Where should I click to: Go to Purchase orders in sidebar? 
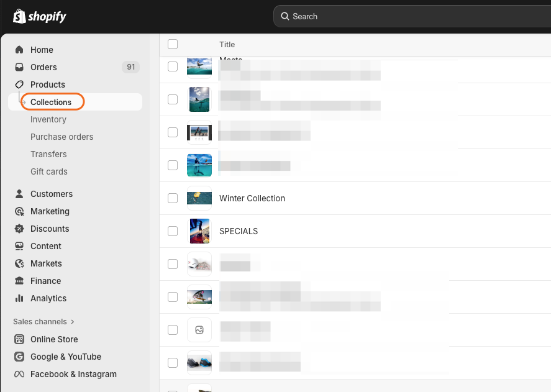(x=62, y=137)
